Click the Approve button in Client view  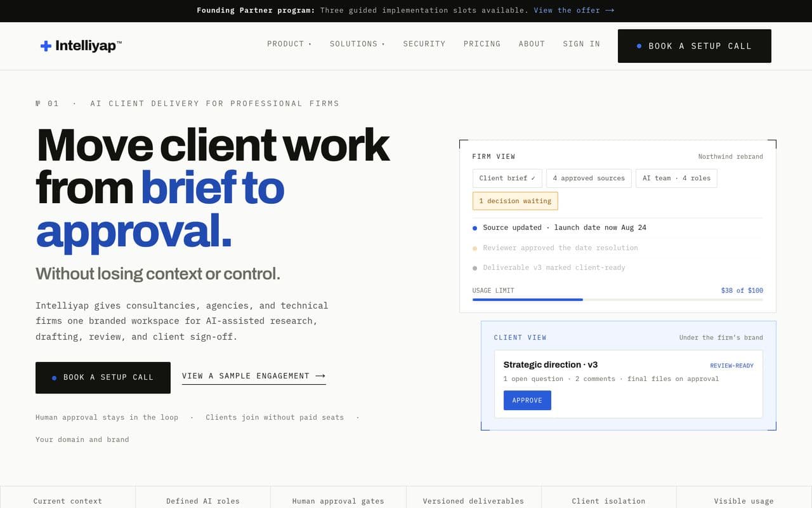[x=527, y=400]
